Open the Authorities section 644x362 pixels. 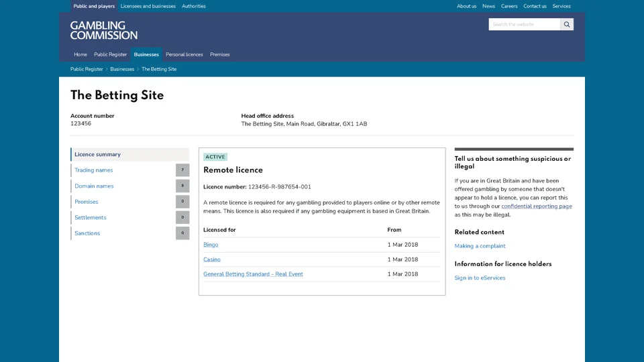(194, 6)
